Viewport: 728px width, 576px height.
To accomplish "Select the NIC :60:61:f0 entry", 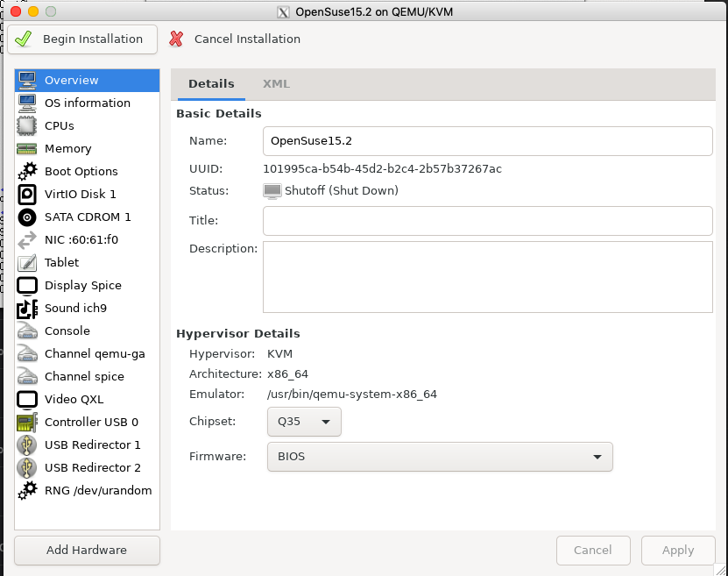I will point(88,239).
